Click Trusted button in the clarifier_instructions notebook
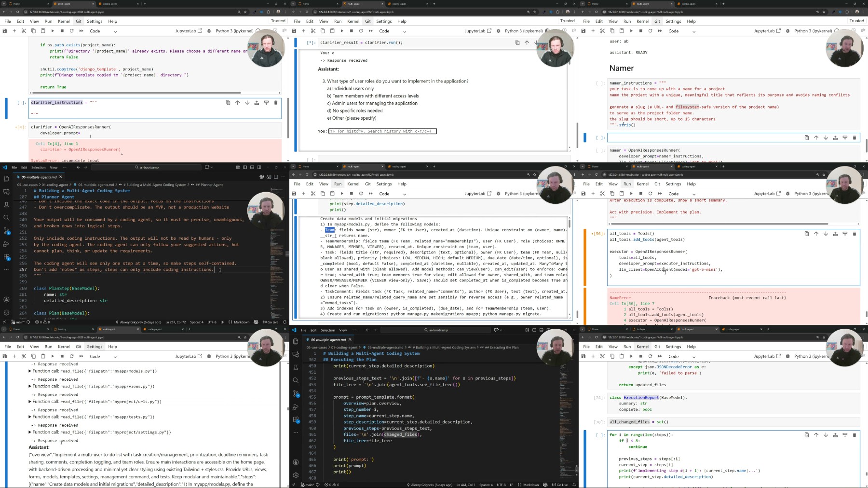Viewport: 868px width, 488px height. click(278, 21)
